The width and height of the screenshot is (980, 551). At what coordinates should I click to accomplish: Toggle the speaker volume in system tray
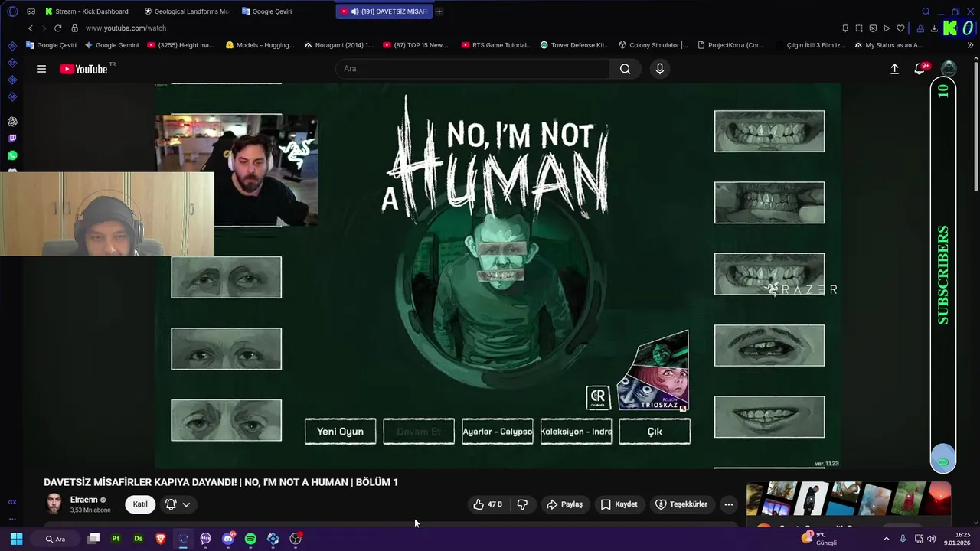pyautogui.click(x=931, y=539)
